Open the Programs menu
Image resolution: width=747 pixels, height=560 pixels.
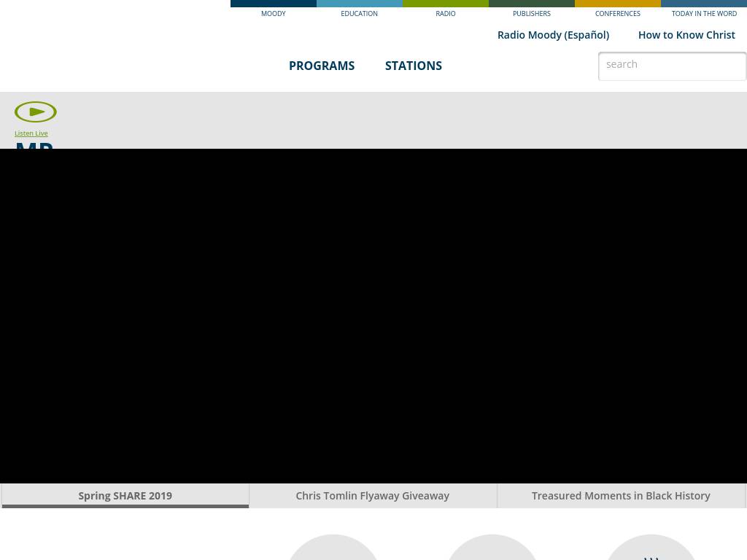point(322,66)
